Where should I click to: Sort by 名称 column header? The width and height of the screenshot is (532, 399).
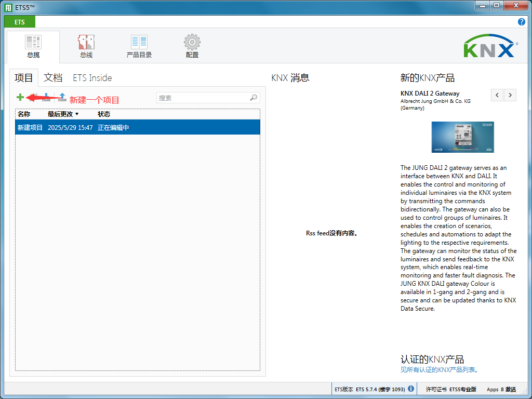(24, 114)
